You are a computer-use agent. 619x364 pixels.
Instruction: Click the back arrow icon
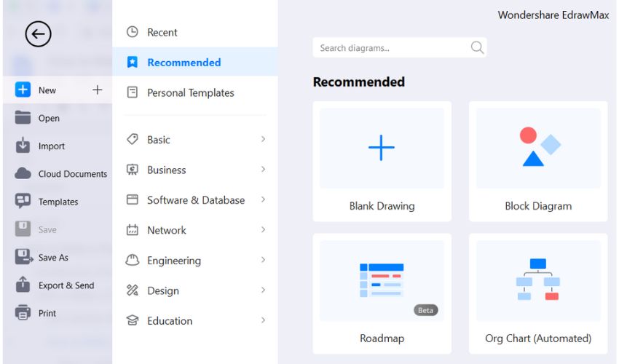(38, 33)
